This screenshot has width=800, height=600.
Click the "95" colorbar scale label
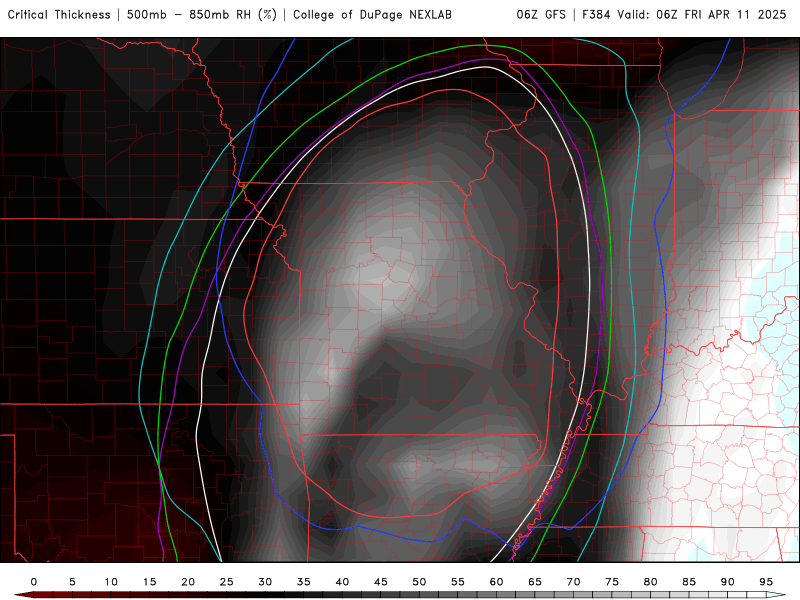(766, 582)
